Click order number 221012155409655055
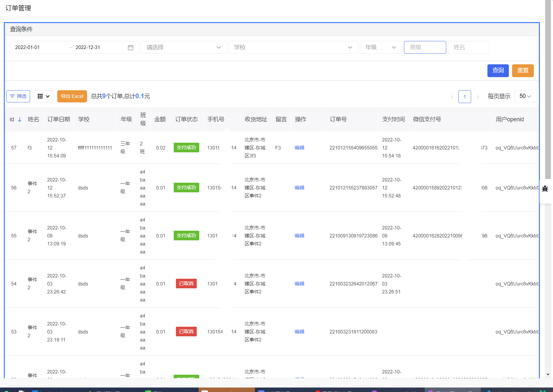The image size is (553, 392). 353,148
